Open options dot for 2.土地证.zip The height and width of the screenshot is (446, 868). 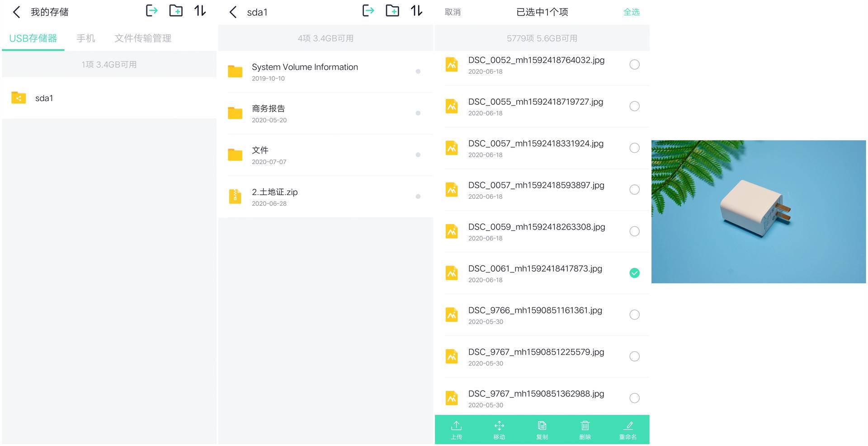[x=418, y=197]
